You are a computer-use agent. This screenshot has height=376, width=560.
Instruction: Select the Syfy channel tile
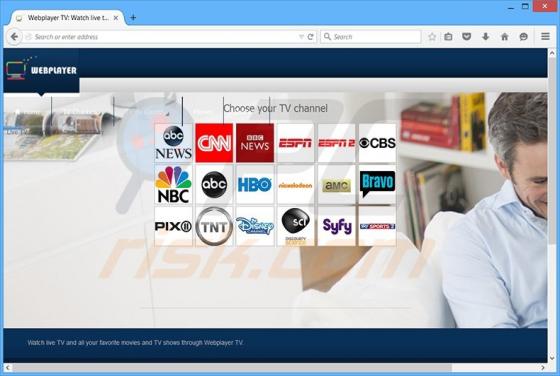click(x=336, y=226)
